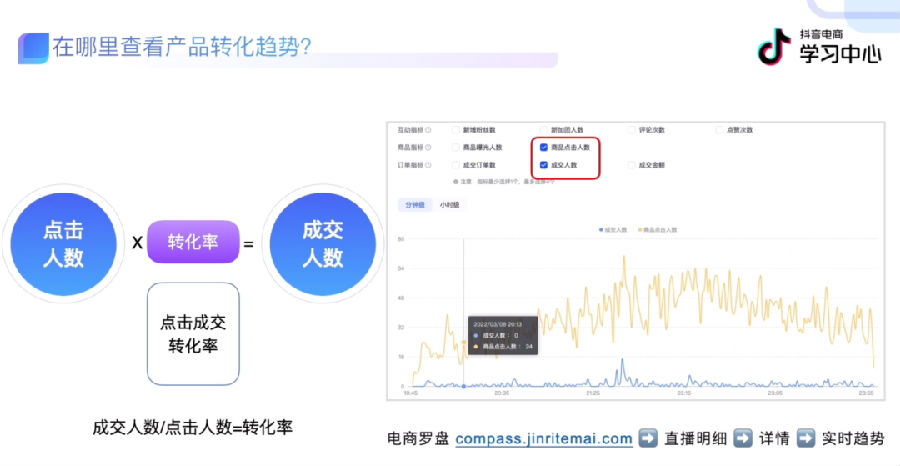
Task: Switch to the 小时级 tab
Action: click(449, 205)
